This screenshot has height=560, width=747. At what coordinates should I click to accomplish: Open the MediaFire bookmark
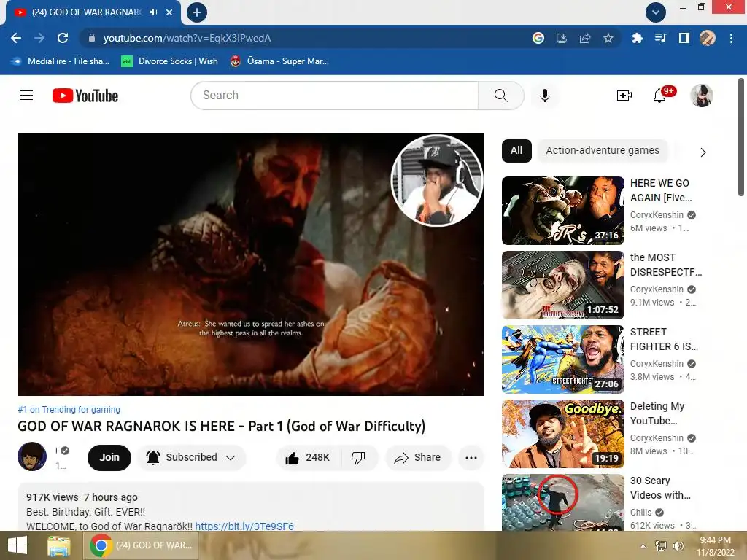coord(61,61)
